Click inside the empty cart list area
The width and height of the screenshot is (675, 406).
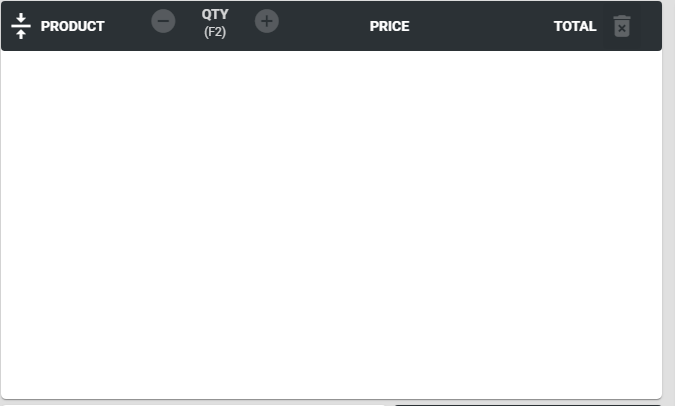(331, 224)
